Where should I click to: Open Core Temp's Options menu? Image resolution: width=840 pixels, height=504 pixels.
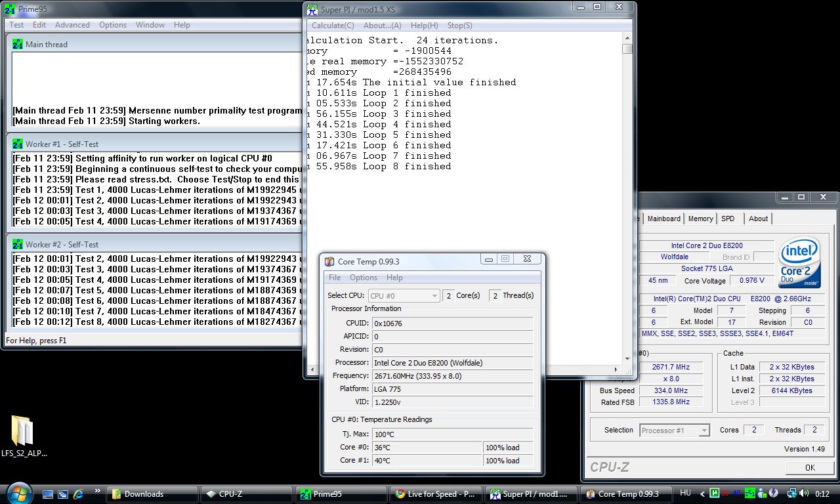coord(364,278)
